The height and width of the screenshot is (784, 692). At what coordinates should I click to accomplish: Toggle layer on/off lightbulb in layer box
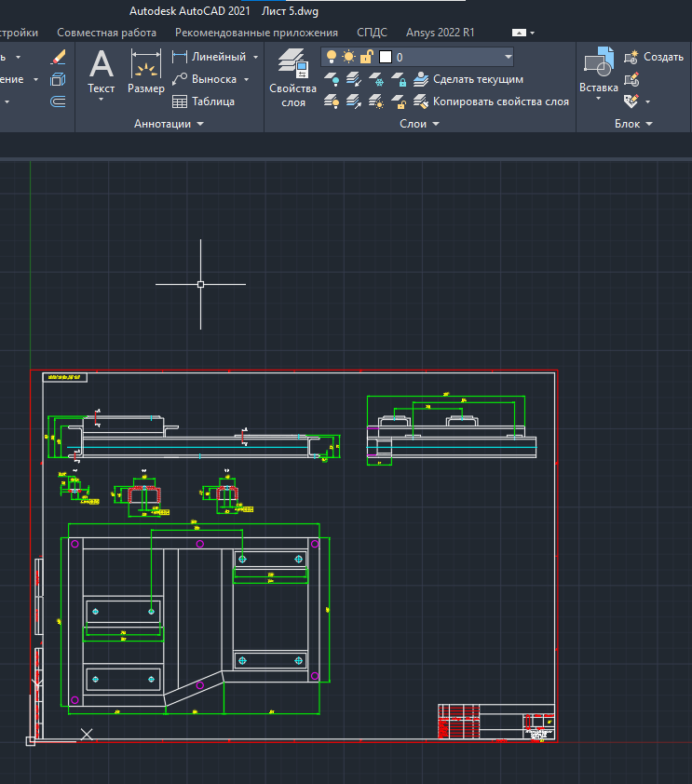(x=332, y=57)
